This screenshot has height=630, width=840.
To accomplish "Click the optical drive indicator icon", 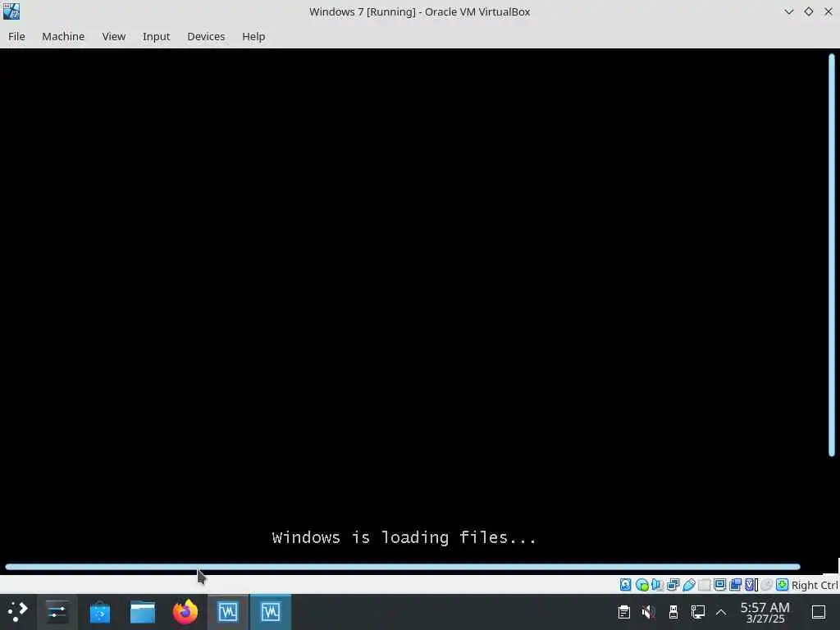I will pos(641,584).
